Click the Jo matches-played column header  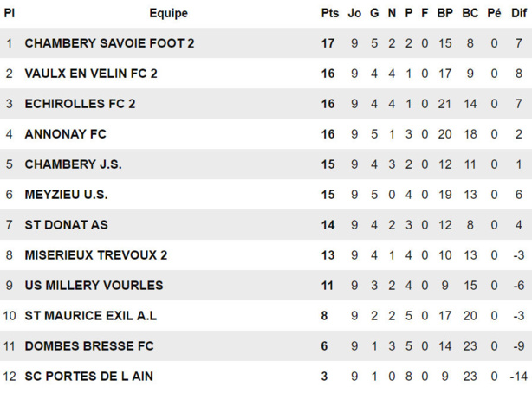tap(354, 13)
